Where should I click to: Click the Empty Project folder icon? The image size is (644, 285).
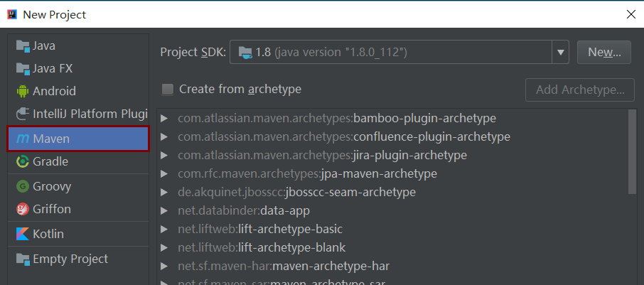click(23, 259)
